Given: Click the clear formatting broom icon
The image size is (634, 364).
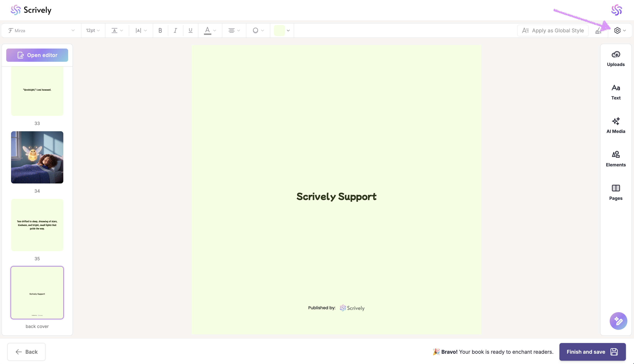Looking at the screenshot, I should (598, 31).
